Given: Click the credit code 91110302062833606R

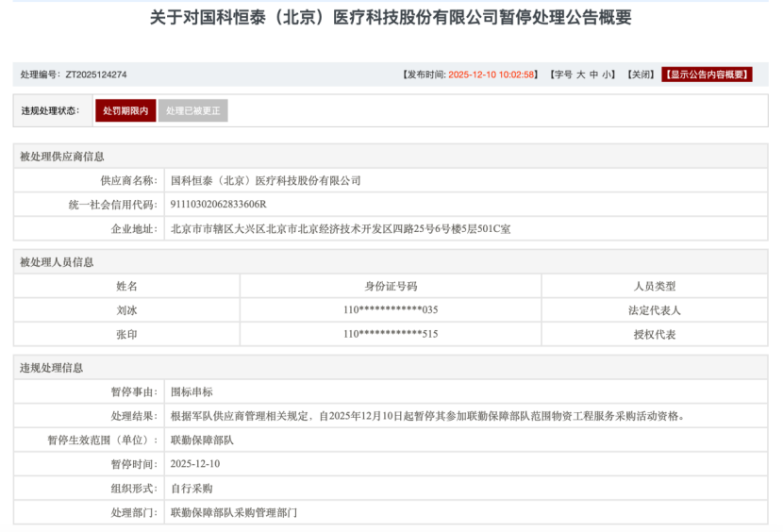Looking at the screenshot, I should 218,204.
